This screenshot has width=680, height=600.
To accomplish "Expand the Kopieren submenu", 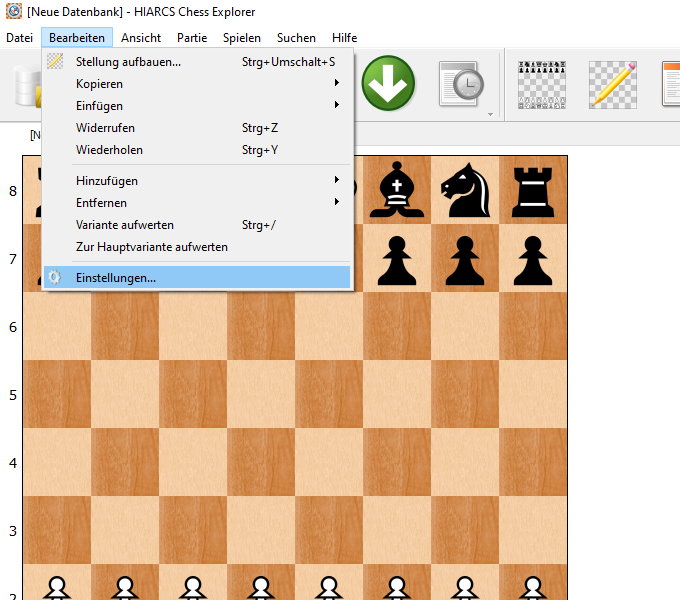I will tap(197, 84).
